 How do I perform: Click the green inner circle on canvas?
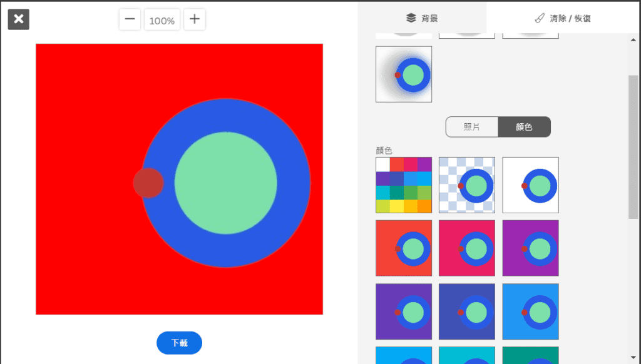225,183
